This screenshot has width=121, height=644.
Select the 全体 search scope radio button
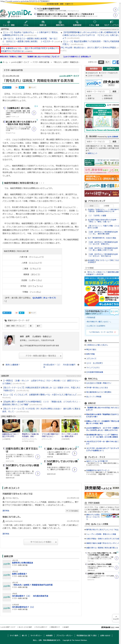pos(86,96)
